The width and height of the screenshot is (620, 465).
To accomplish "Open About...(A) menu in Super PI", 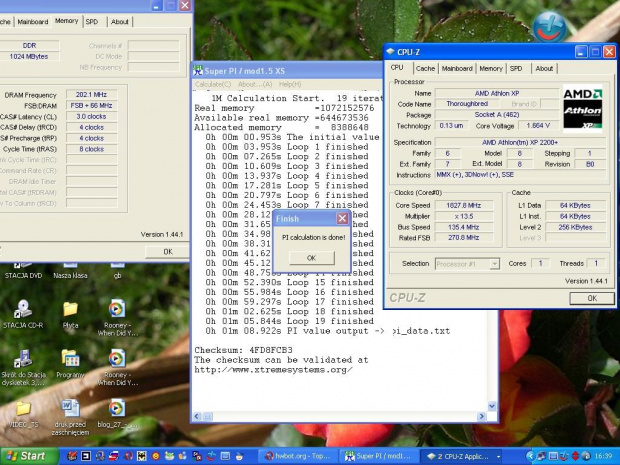I will pos(255,84).
